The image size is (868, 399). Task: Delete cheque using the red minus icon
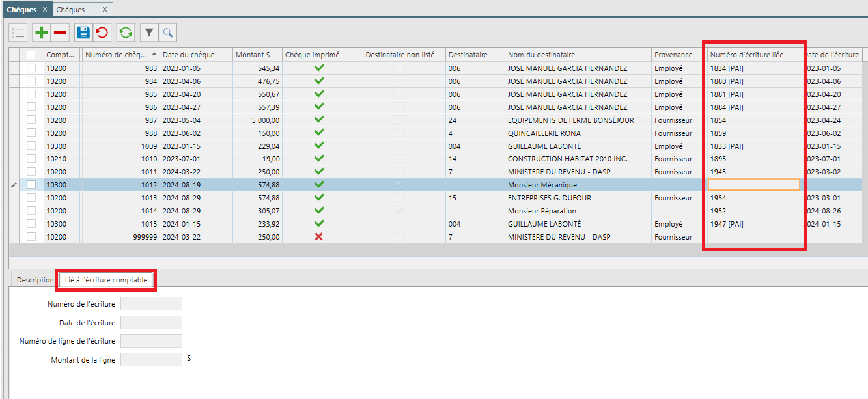pos(60,33)
